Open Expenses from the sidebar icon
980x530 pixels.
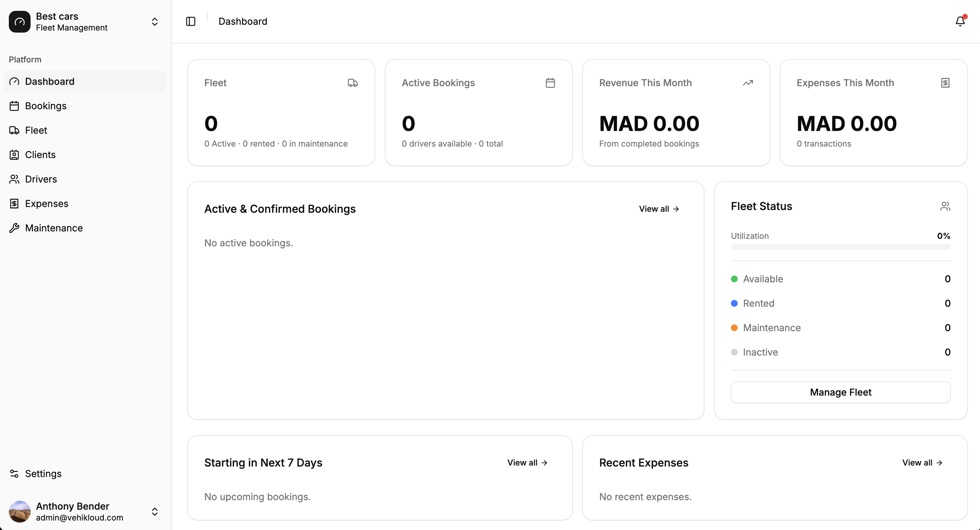point(14,204)
